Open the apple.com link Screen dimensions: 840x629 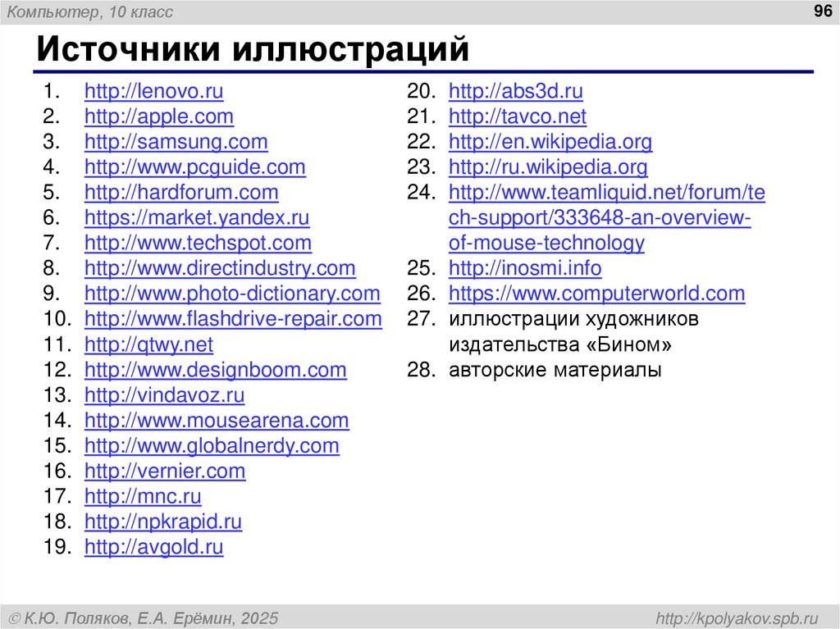coord(159,116)
